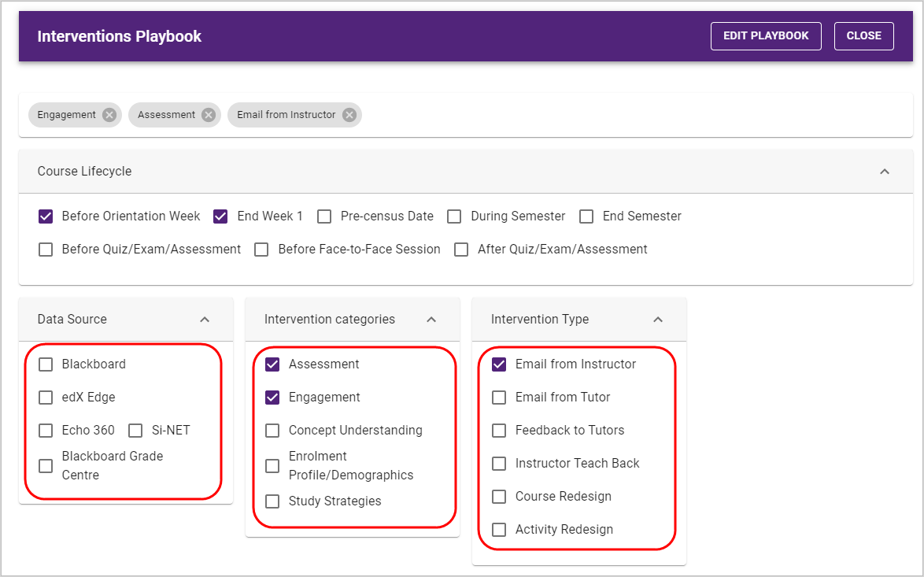Tick the Concept Understanding checkbox
This screenshot has height=577, width=924.
tap(272, 431)
